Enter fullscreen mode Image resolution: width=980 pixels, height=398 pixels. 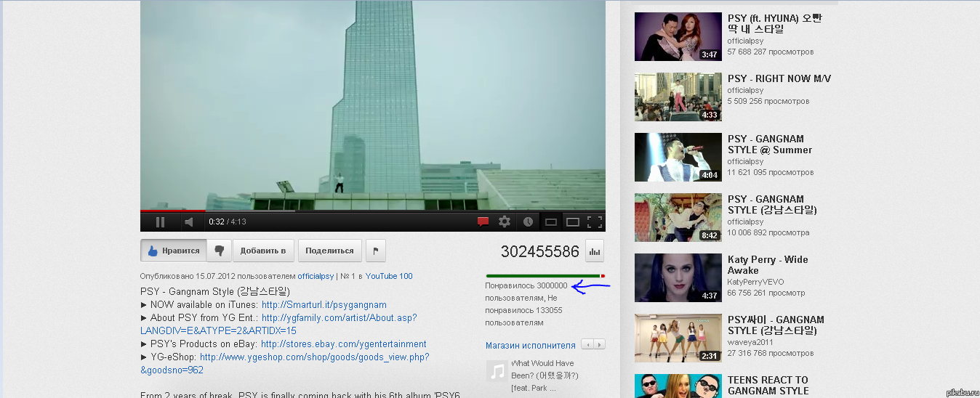pyautogui.click(x=594, y=222)
